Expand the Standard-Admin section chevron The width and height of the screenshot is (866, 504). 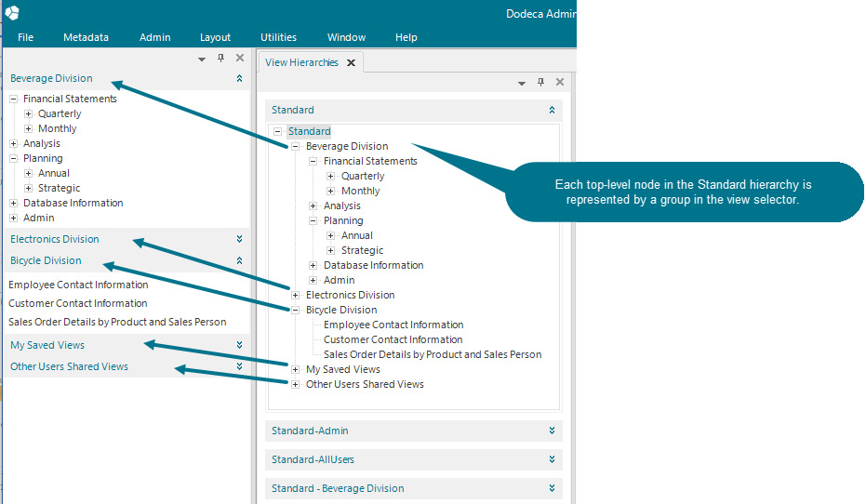tap(552, 431)
